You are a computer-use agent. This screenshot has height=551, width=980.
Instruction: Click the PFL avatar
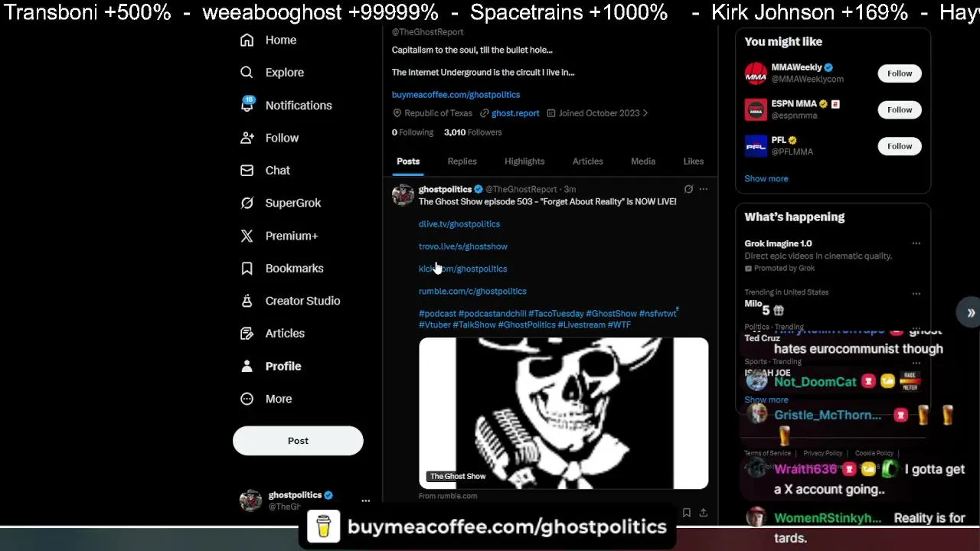(x=756, y=145)
